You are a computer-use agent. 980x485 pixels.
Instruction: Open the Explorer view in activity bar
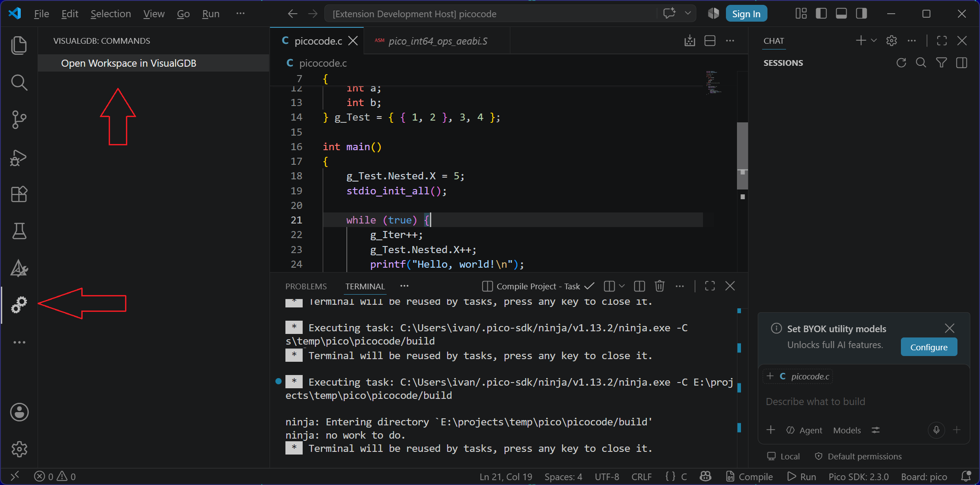point(19,45)
